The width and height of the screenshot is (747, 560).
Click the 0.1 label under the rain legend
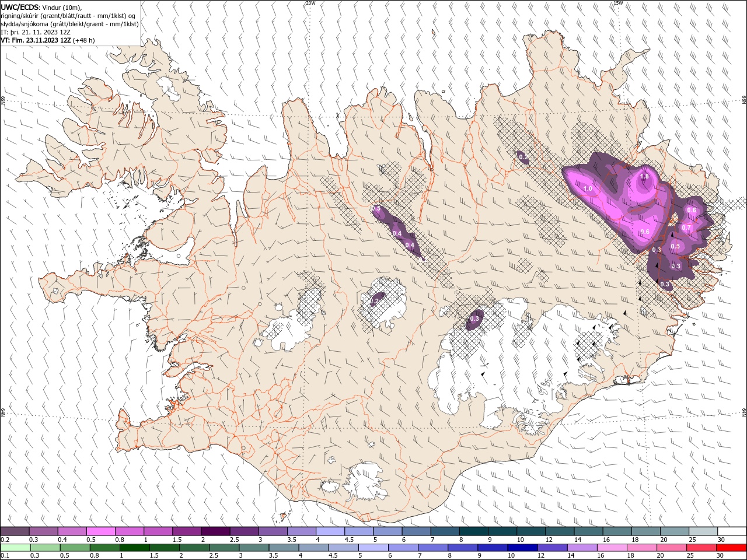[5, 556]
